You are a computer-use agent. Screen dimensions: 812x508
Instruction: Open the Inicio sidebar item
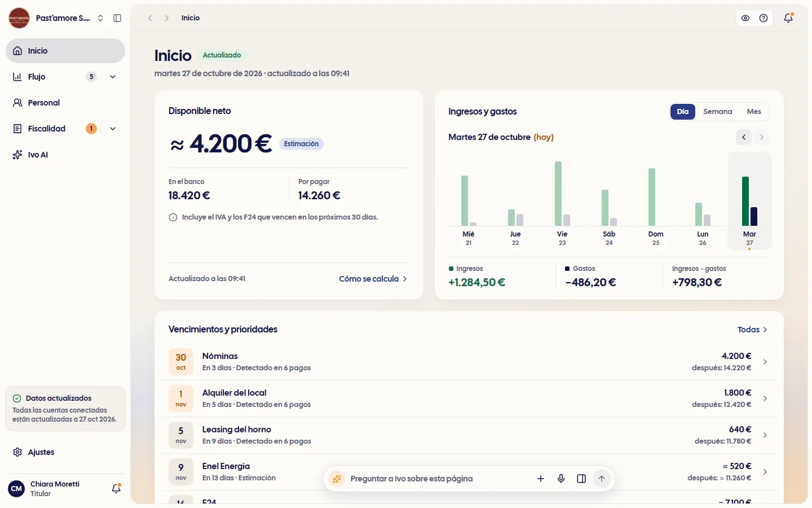point(65,51)
